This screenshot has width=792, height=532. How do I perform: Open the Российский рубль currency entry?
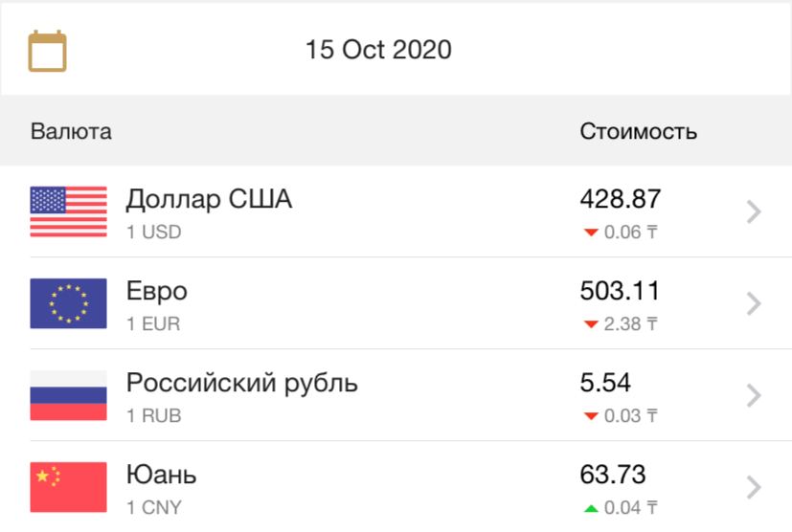pos(396,395)
